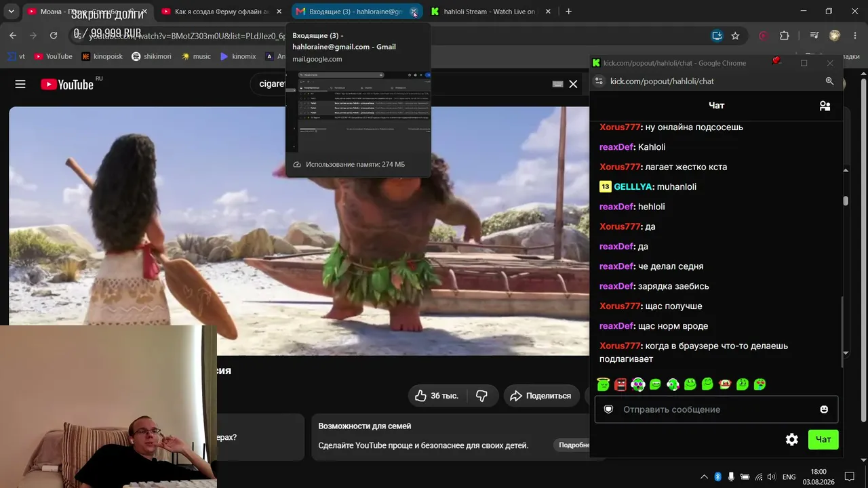The height and width of the screenshot is (488, 868).
Task: Click the Поделиться share button
Action: point(540,396)
